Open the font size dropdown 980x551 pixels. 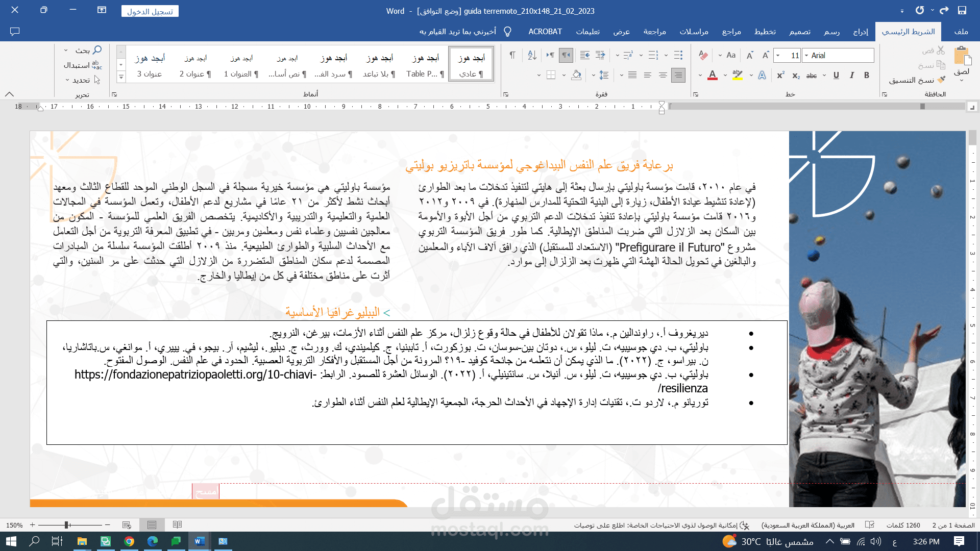click(x=778, y=55)
